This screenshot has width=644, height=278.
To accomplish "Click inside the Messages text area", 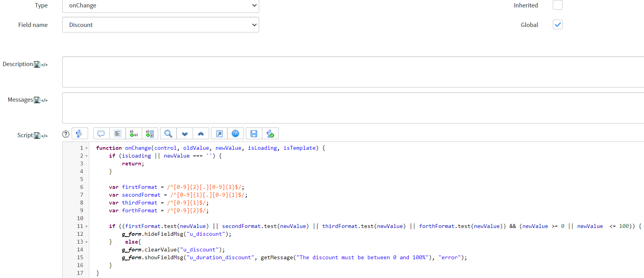I will point(352,108).
